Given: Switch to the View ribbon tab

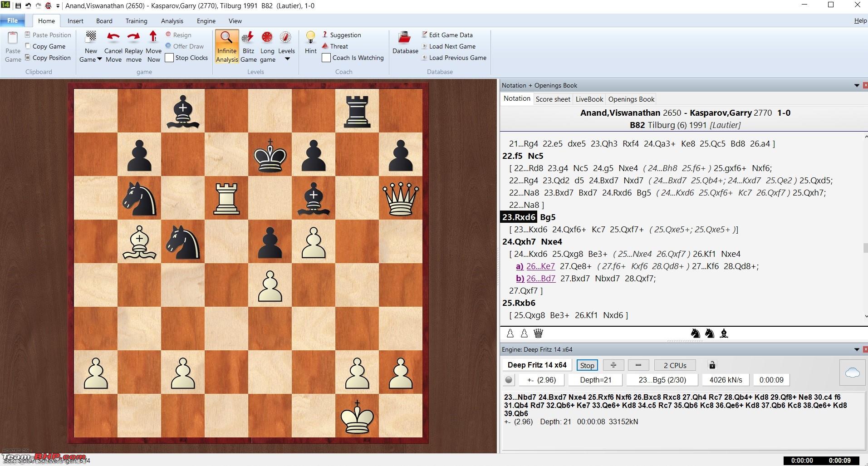Looking at the screenshot, I should (x=235, y=21).
